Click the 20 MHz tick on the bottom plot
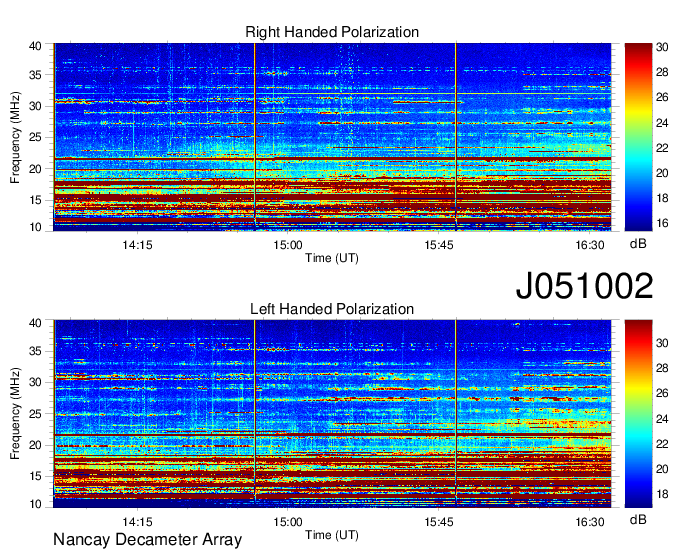Viewport: 680px width, 552px height. pos(35,445)
